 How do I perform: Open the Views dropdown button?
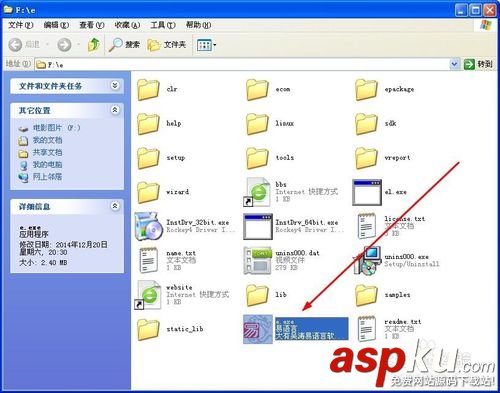tap(206, 45)
